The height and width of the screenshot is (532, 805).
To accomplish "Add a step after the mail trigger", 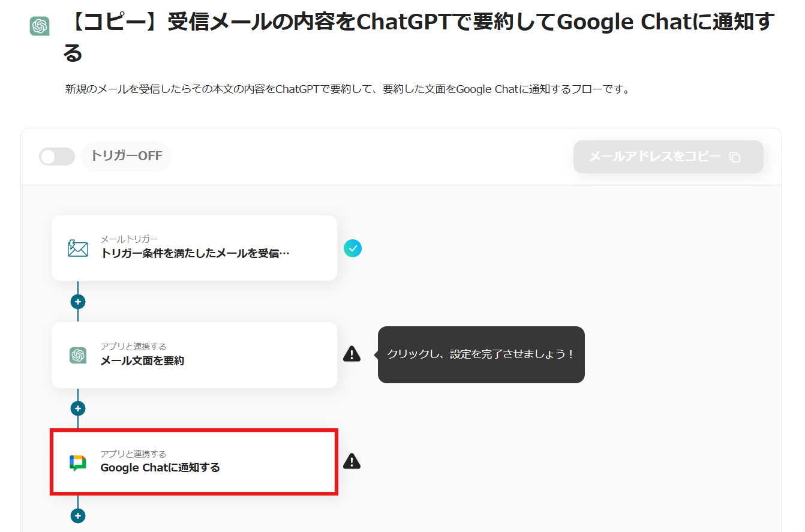I will pos(78,301).
